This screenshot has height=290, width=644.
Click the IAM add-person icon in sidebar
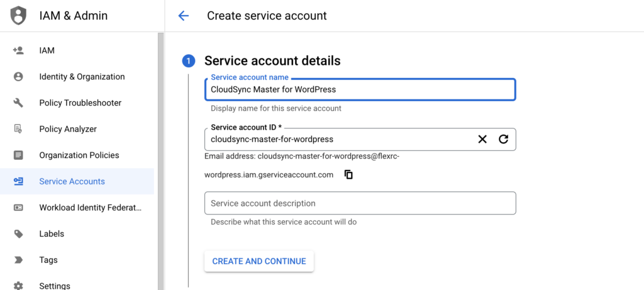point(18,50)
